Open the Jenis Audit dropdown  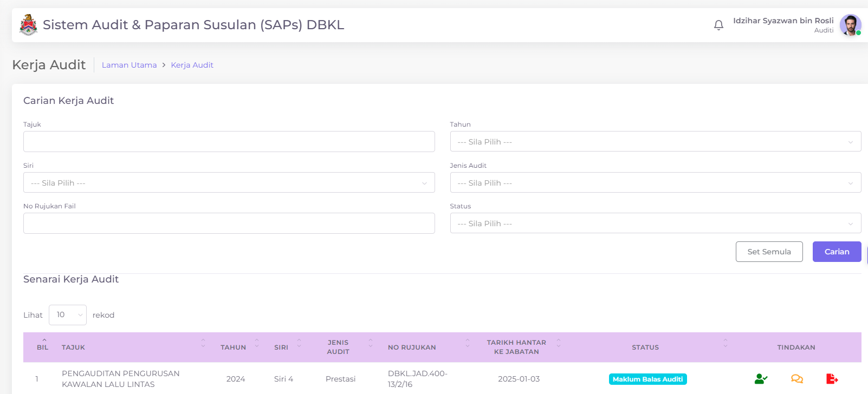pos(655,183)
